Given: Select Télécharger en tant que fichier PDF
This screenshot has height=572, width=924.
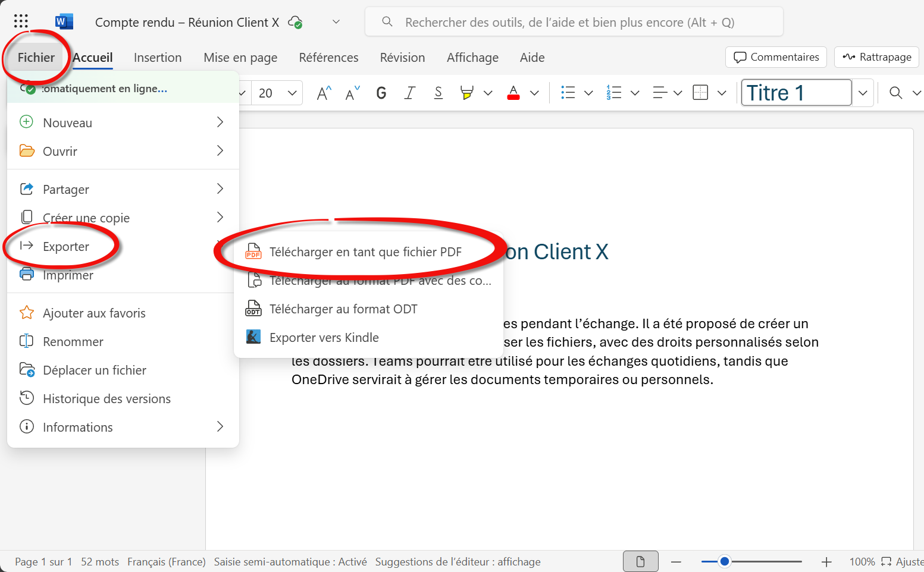Looking at the screenshot, I should coord(365,252).
